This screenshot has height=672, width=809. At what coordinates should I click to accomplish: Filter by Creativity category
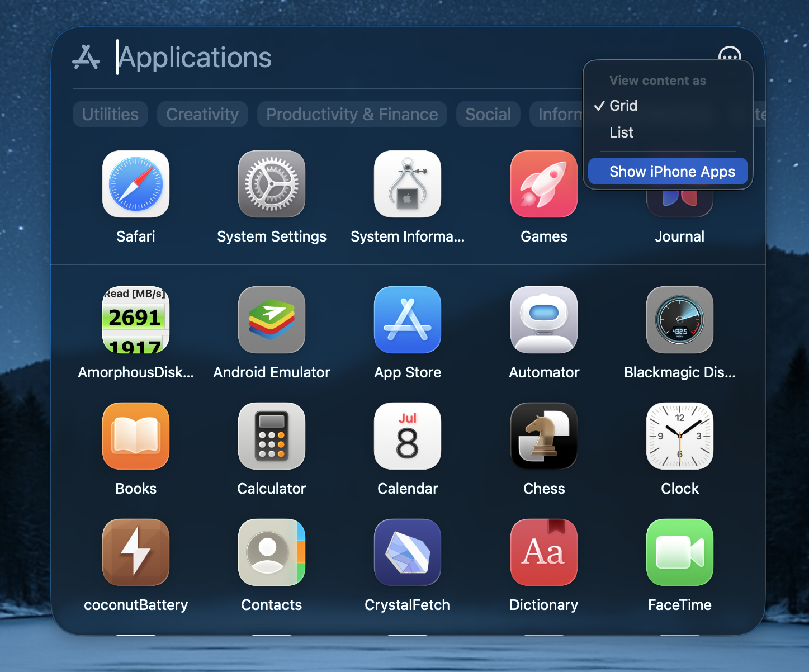tap(202, 114)
